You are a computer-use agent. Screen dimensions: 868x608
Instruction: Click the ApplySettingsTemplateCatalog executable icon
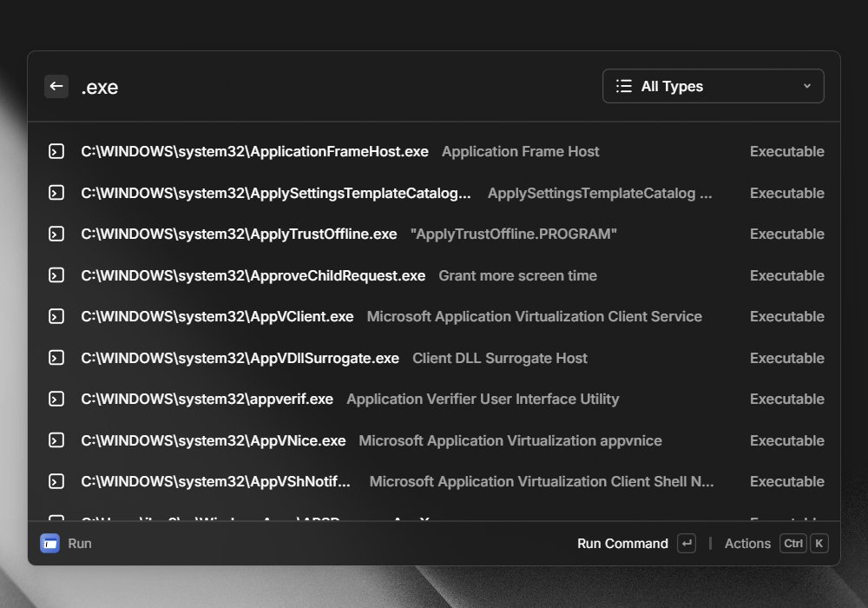[x=56, y=193]
